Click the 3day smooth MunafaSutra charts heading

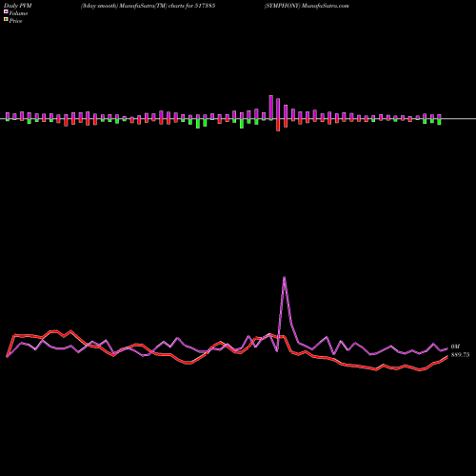149,6
